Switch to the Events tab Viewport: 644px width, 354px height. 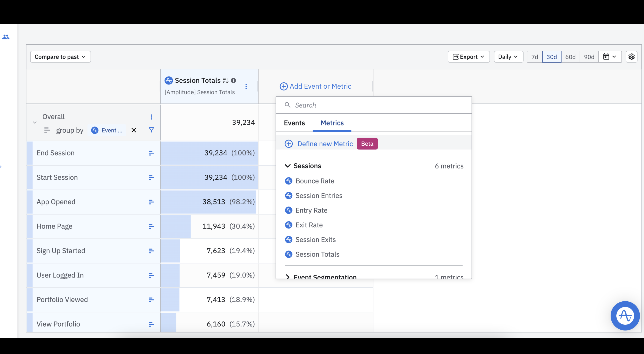pyautogui.click(x=294, y=123)
